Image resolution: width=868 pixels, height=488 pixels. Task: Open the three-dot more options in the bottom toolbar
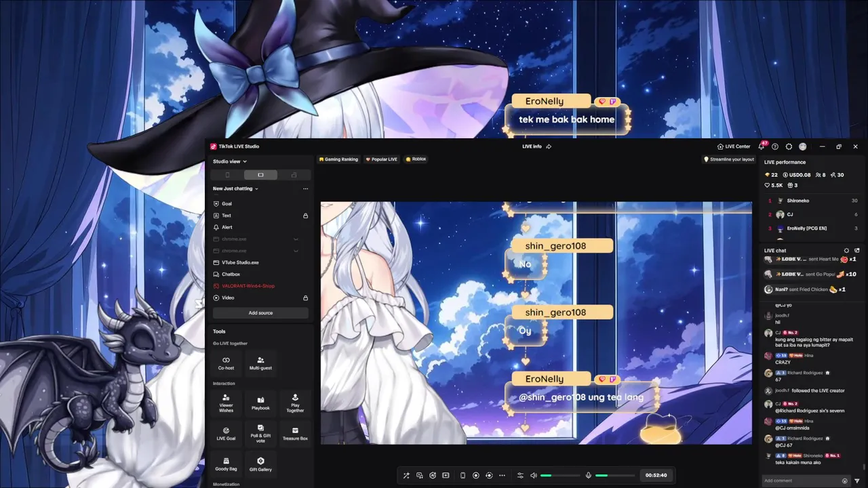click(x=502, y=475)
